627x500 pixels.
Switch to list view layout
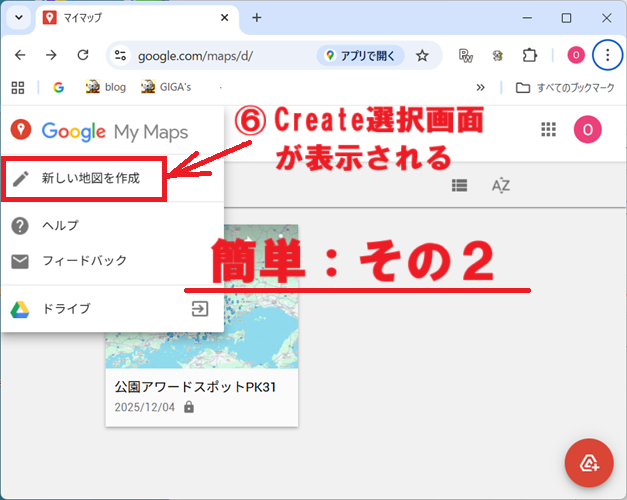459,185
